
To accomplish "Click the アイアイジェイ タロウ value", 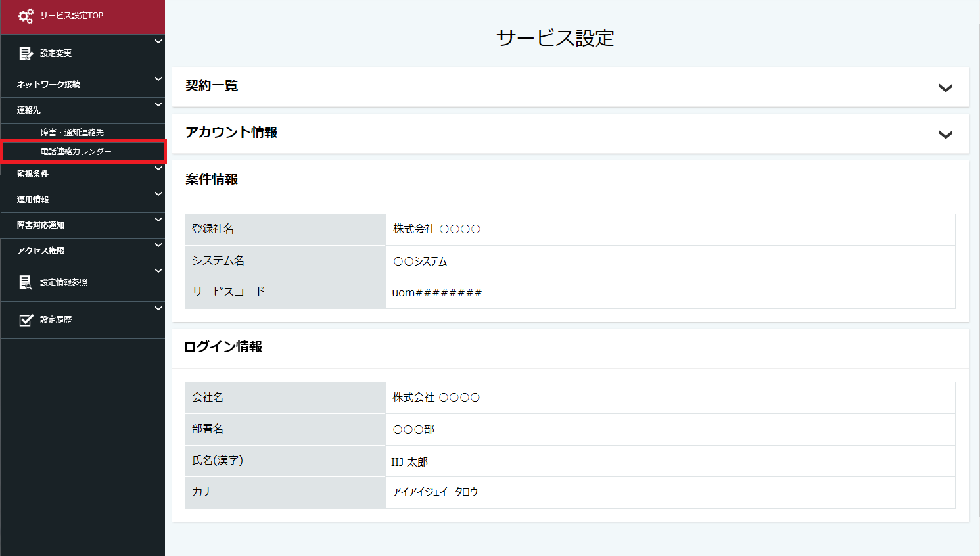I will [435, 492].
